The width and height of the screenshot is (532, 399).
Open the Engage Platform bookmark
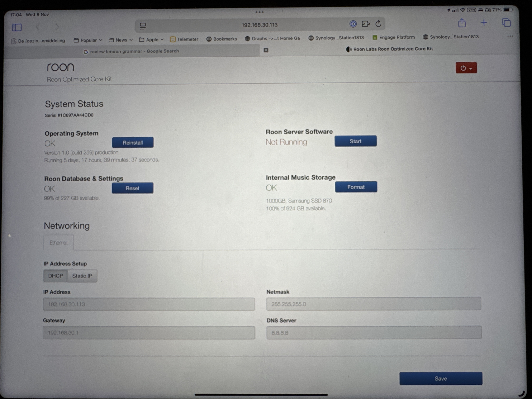pos(393,37)
